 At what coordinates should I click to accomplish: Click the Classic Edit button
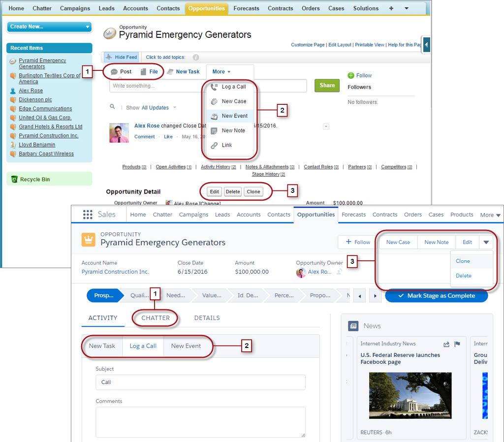tap(215, 191)
